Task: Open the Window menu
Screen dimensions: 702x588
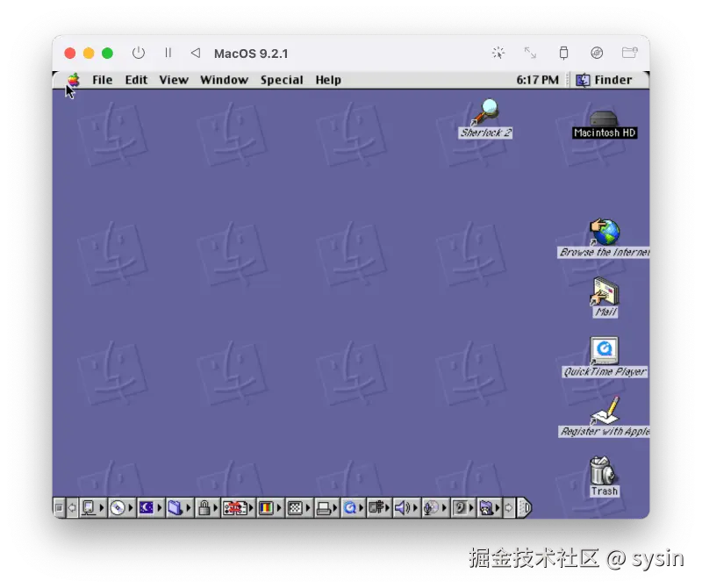Action: point(224,80)
